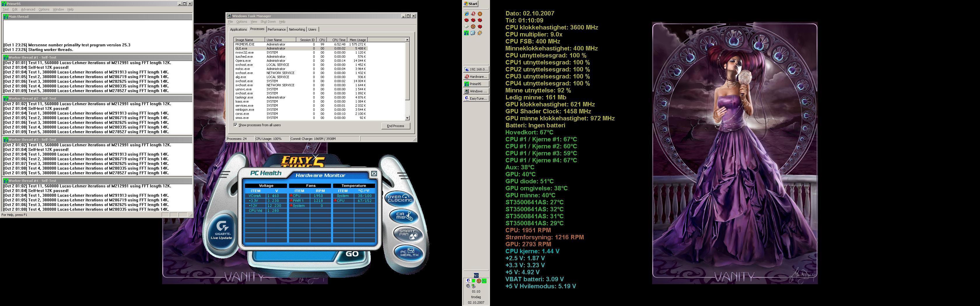This screenshot has width=980, height=306.
Task: Click the orange info icon in Quick Launch
Action: 473,27
